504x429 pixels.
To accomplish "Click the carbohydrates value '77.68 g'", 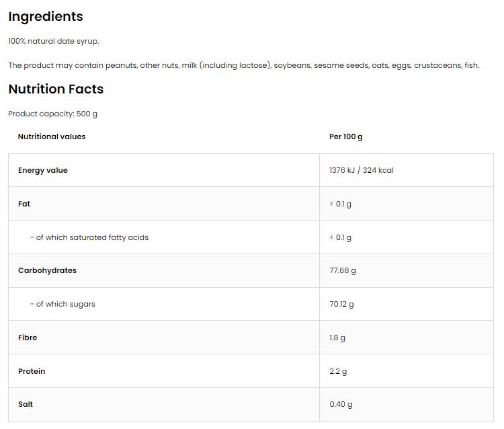I will [x=343, y=270].
